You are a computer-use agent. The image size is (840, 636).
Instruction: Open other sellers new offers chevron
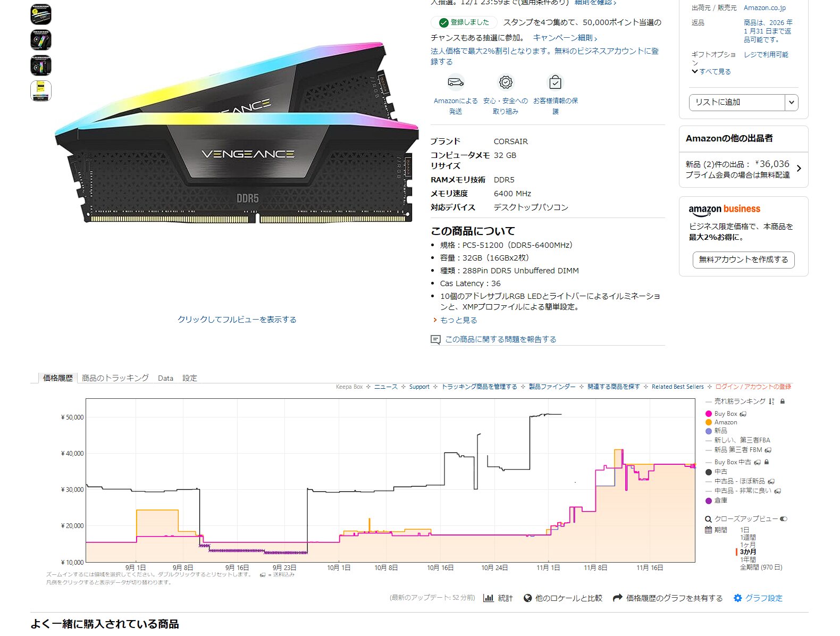point(799,169)
